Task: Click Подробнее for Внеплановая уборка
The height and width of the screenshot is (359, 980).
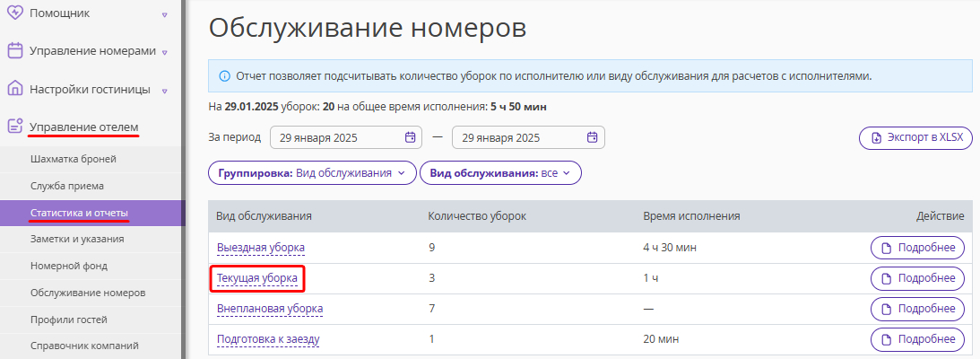Action: pyautogui.click(x=917, y=309)
